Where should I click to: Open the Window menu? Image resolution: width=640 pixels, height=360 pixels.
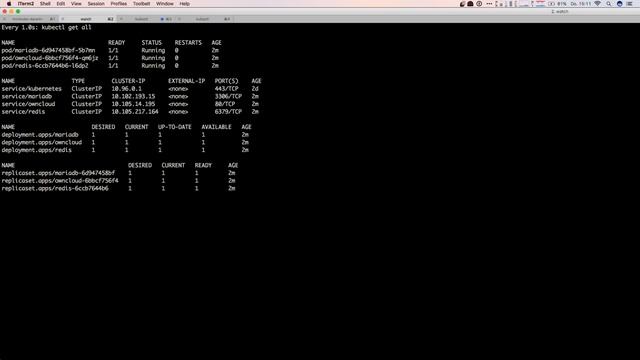(x=165, y=4)
